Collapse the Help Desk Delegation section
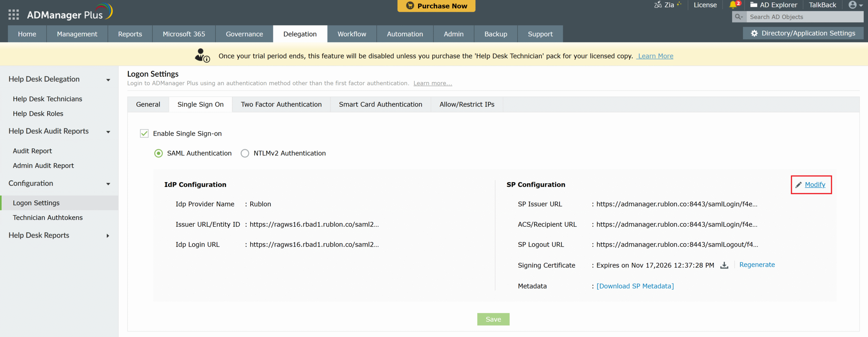 click(108, 80)
